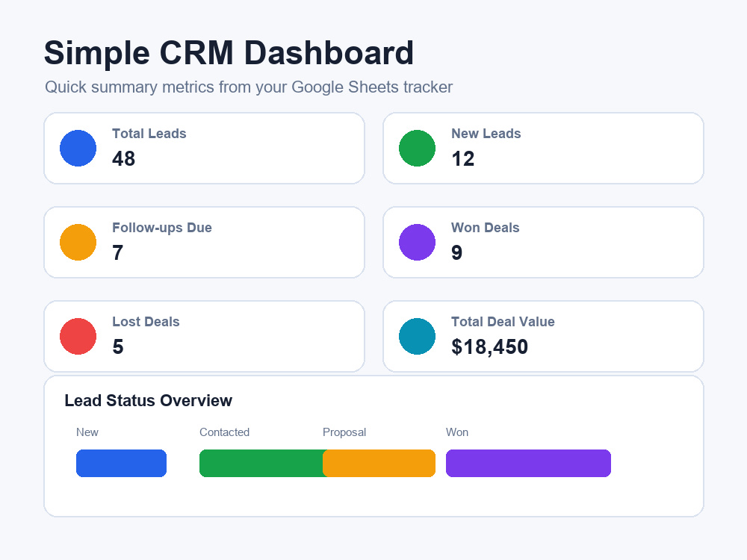The width and height of the screenshot is (747, 560).
Task: Select the blue New status bar
Action: pyautogui.click(x=122, y=464)
